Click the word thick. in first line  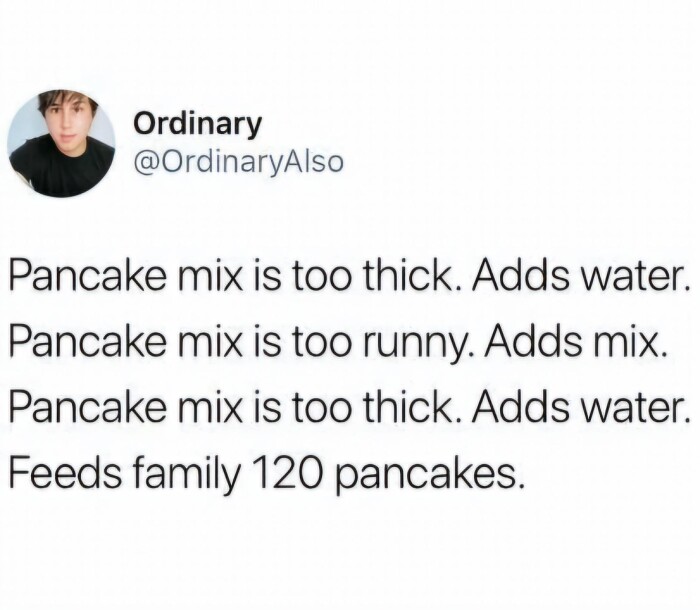point(413,276)
